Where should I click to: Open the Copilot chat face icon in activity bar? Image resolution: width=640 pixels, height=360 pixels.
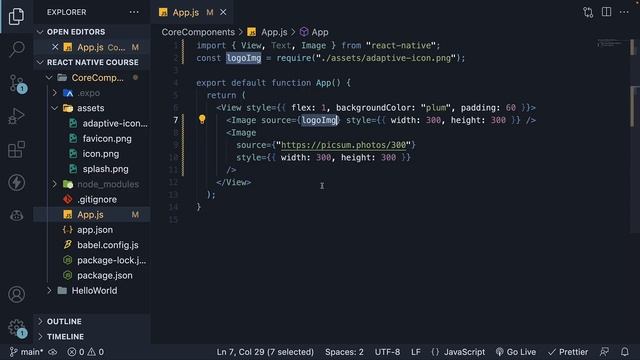pos(16,215)
